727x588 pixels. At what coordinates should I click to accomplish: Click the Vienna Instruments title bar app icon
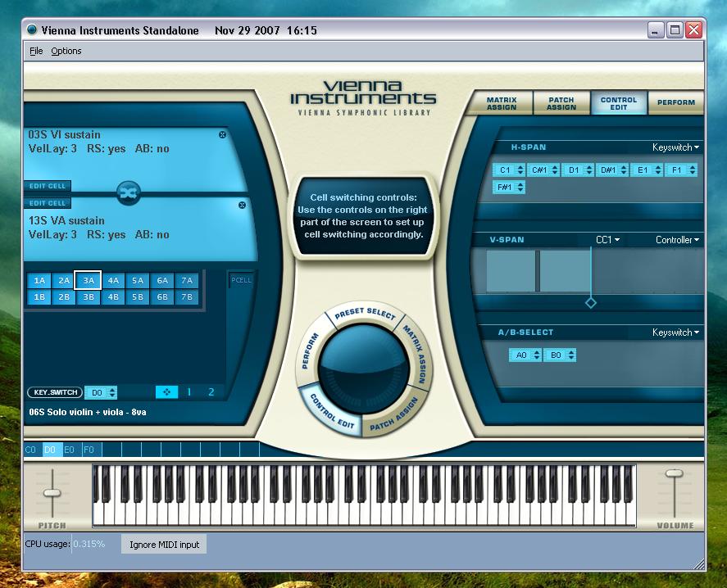click(x=32, y=30)
